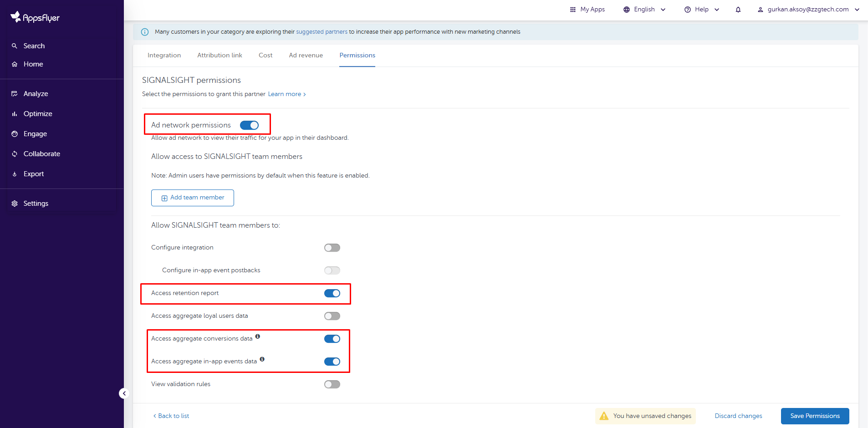Click Add team member button
The image size is (868, 428).
(193, 198)
